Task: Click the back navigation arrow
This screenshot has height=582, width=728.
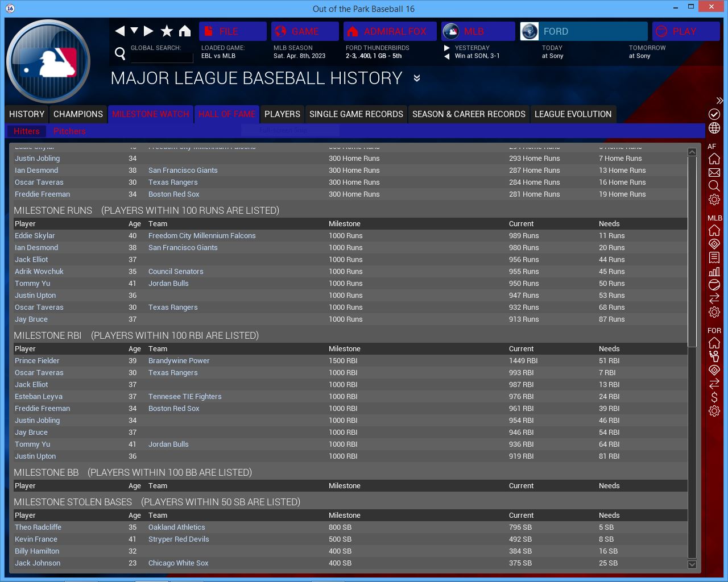Action: click(x=119, y=31)
